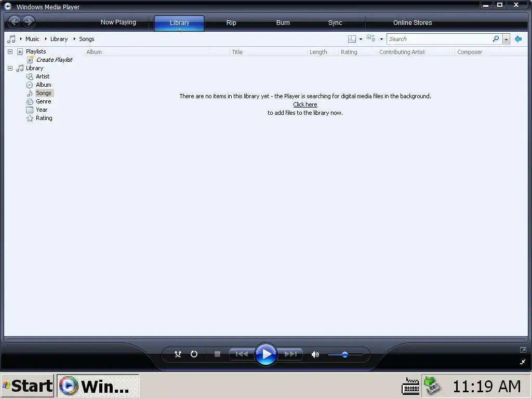Screen dimensions: 532x399
Task: Open the Rip tab
Action: [x=231, y=23]
